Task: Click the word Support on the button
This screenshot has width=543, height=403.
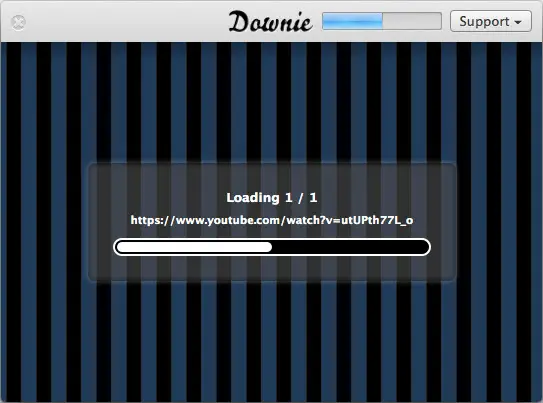Action: (x=484, y=21)
